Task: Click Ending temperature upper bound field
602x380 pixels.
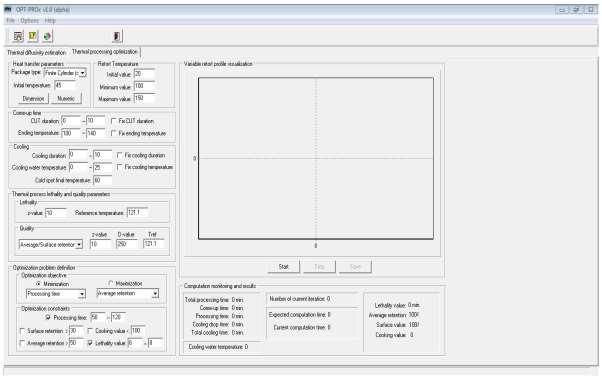Action: pyautogui.click(x=96, y=134)
